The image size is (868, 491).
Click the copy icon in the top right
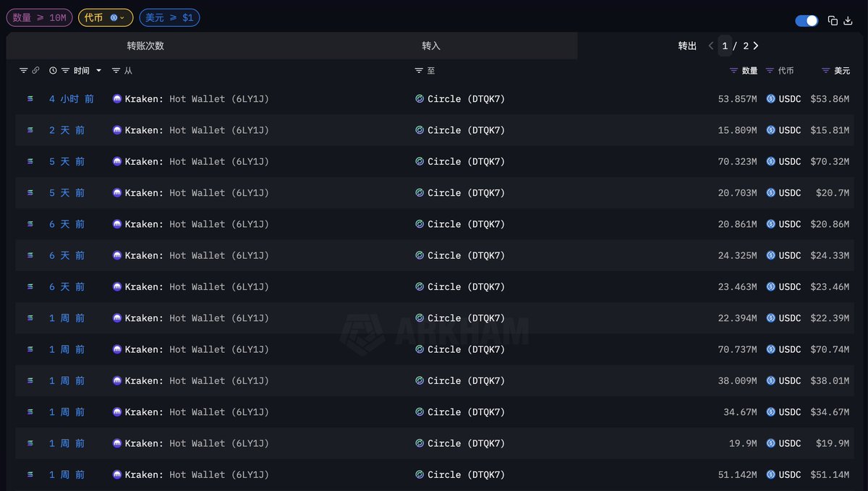(833, 21)
